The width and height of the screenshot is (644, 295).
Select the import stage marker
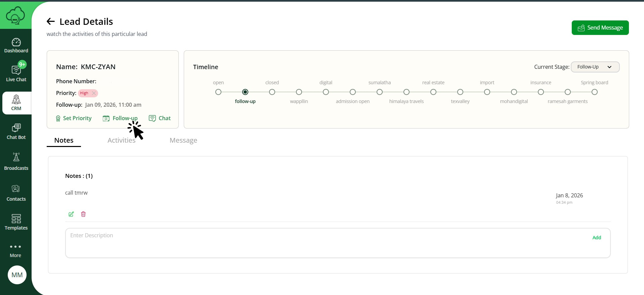coord(487,92)
